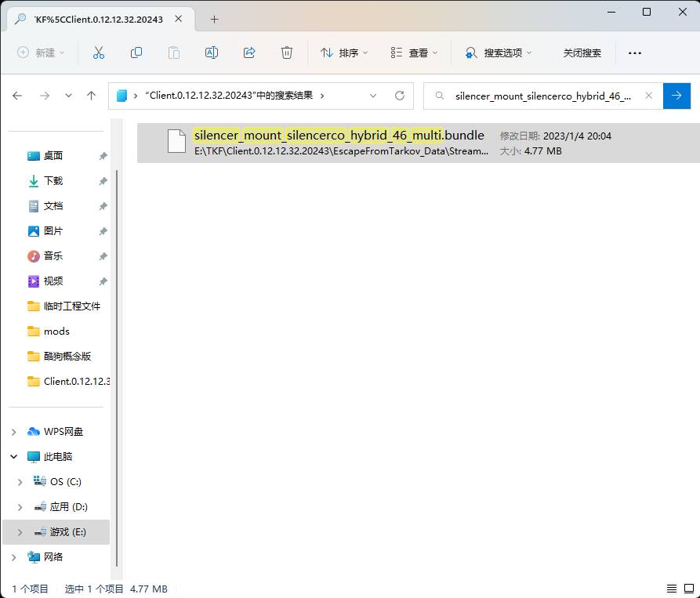Image resolution: width=700 pixels, height=598 pixels.
Task: Select 网络 in navigation pane
Action: coord(53,557)
